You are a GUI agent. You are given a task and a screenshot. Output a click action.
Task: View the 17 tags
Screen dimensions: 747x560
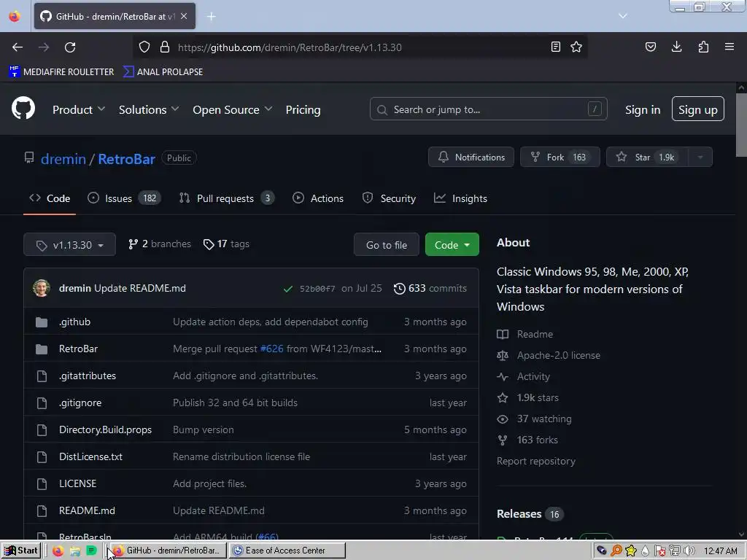pyautogui.click(x=226, y=244)
